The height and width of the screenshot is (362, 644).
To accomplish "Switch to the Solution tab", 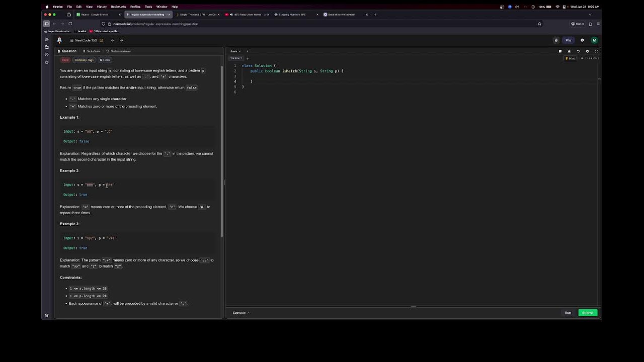I will 92,51.
